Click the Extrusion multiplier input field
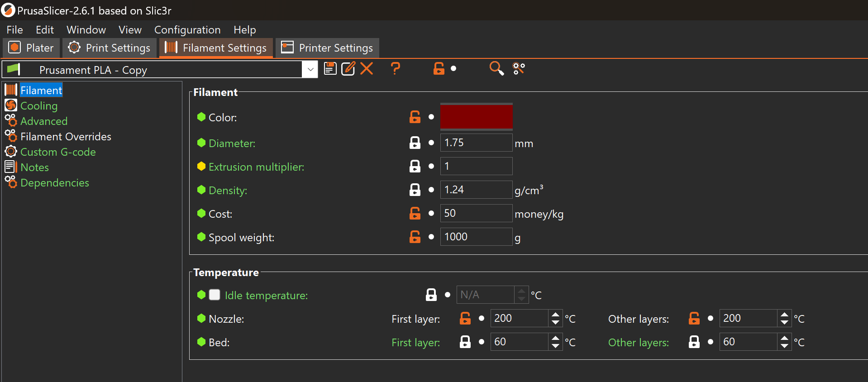The height and width of the screenshot is (382, 868). 476,166
